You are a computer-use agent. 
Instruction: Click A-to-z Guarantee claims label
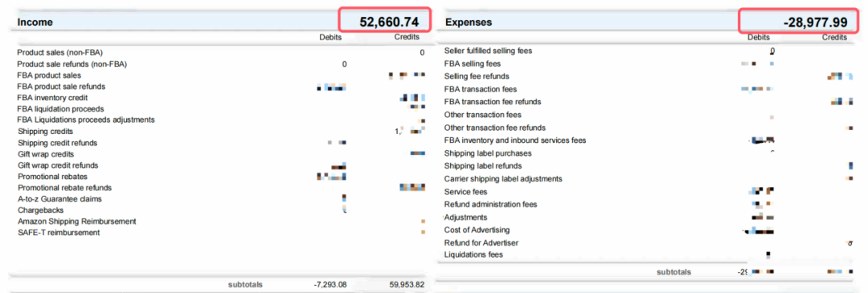(59, 199)
